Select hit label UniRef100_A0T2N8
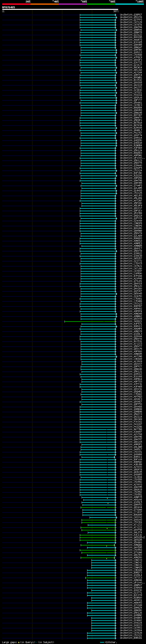Viewport: 146px width, 644px height. [x=131, y=357]
